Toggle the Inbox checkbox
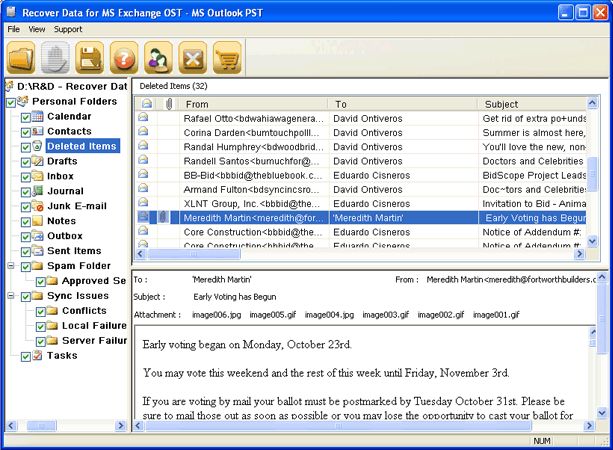 (26, 177)
